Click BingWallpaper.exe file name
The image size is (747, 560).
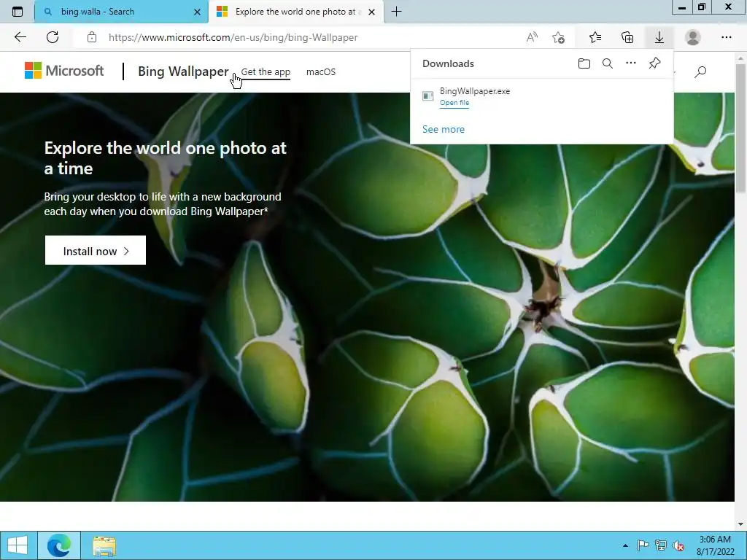[474, 91]
